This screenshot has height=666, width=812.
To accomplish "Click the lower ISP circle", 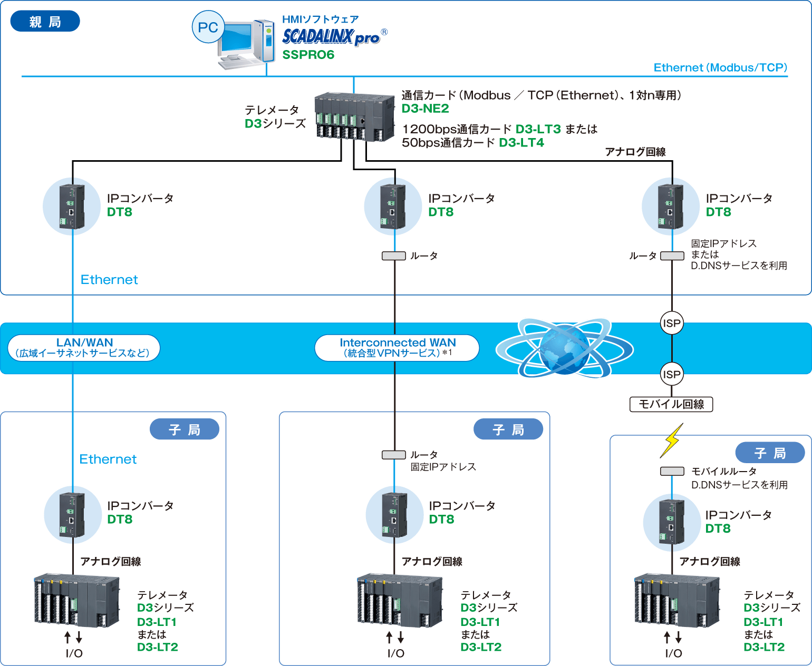I will 672,374.
